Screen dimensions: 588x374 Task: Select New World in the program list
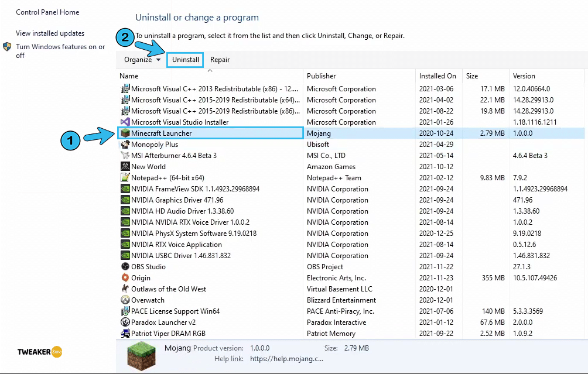coord(148,167)
